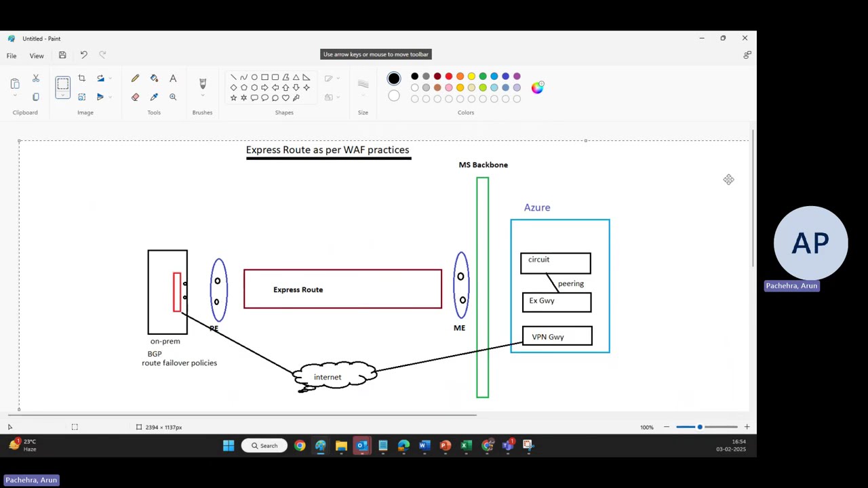Choose the Right arrow shape
The width and height of the screenshot is (868, 488).
click(x=264, y=87)
